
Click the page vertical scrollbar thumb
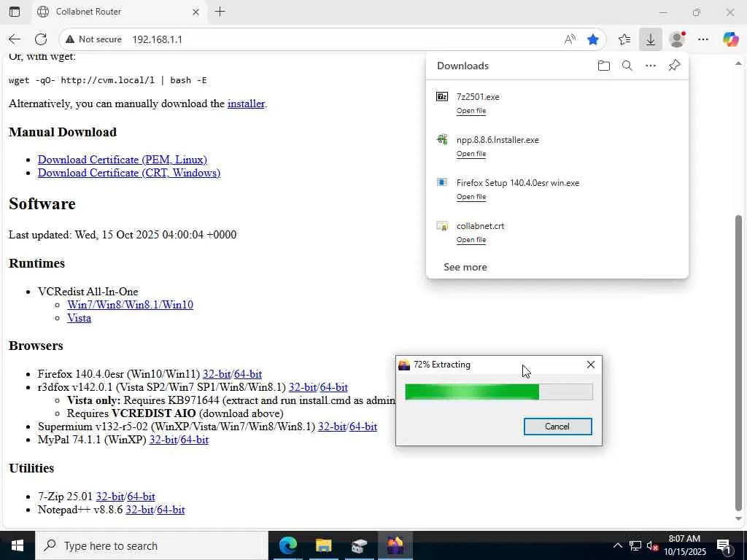click(x=738, y=362)
